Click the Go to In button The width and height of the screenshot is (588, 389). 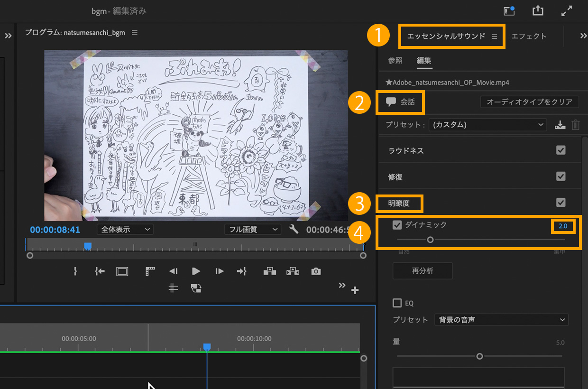coord(100,271)
